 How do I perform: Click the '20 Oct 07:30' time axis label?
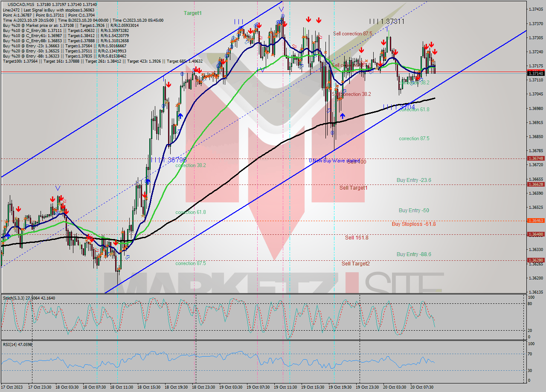[421, 387]
